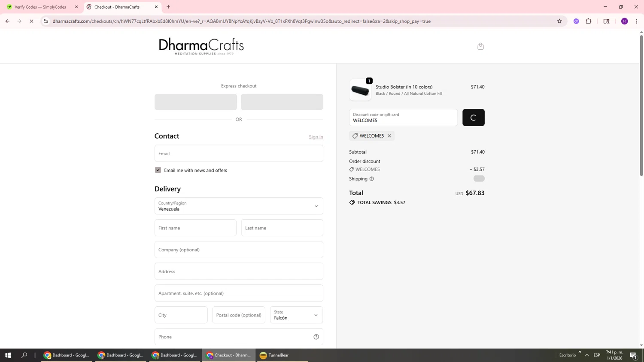Screen dimensions: 644x362
Task: Open the State dropdown showing Falcón
Action: [296, 315]
